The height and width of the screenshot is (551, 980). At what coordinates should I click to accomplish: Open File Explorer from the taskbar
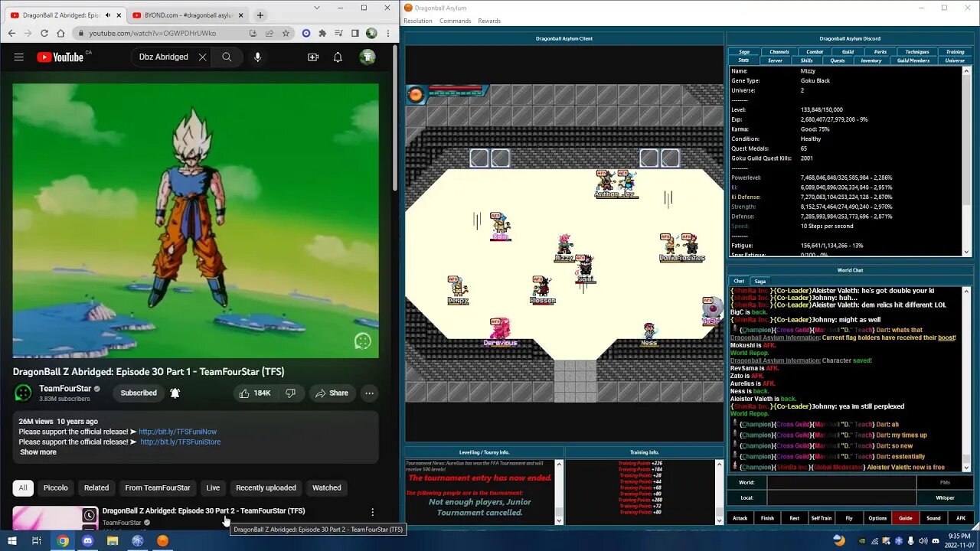pyautogui.click(x=113, y=540)
